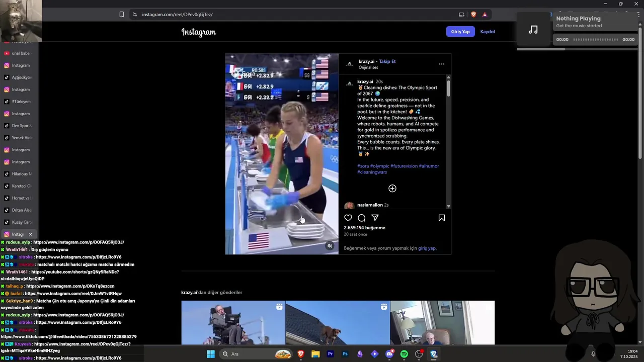Open the #aihumor hashtag
Image resolution: width=644 pixels, height=362 pixels.
coord(429,166)
